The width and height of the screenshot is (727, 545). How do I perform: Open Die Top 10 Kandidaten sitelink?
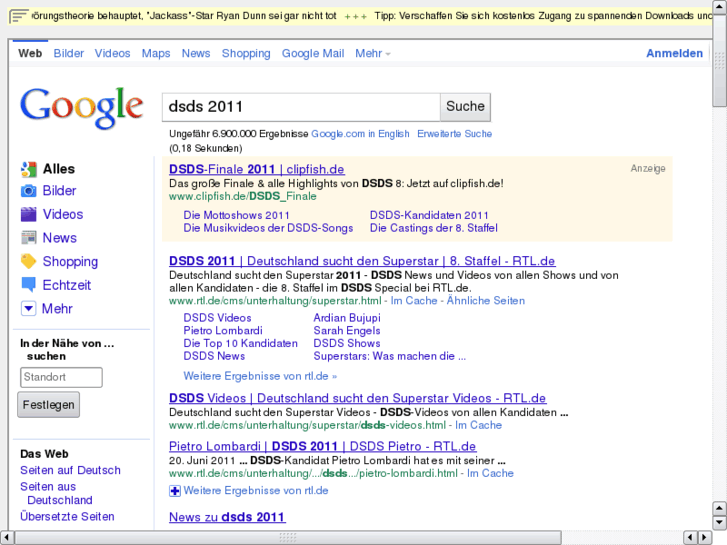click(241, 344)
